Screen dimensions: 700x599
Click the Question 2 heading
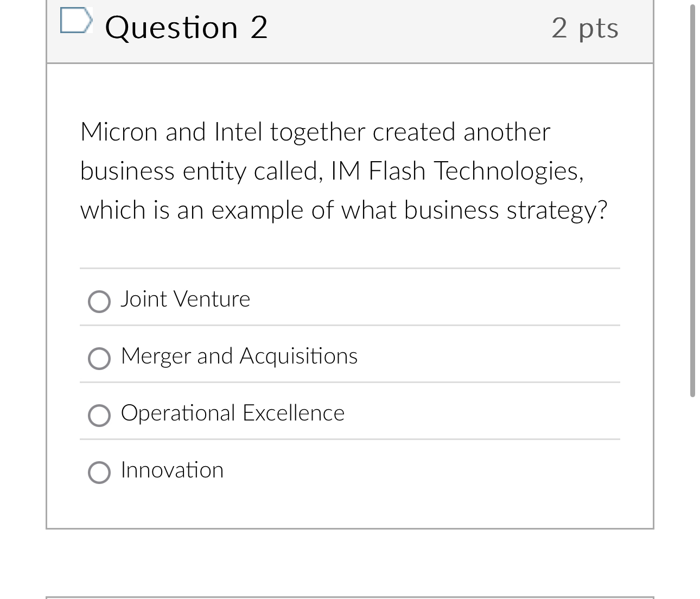(x=187, y=28)
